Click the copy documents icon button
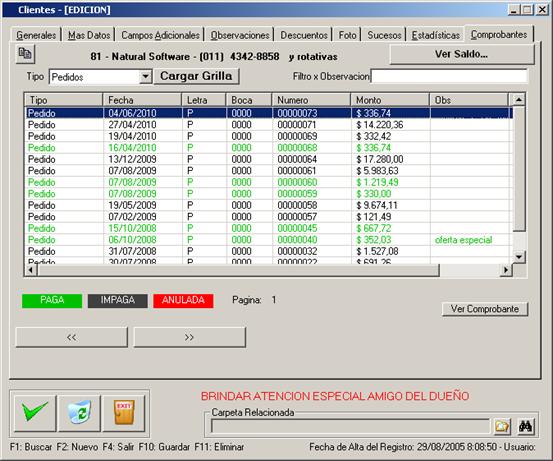Screen dimensions: 553x461 (25, 54)
